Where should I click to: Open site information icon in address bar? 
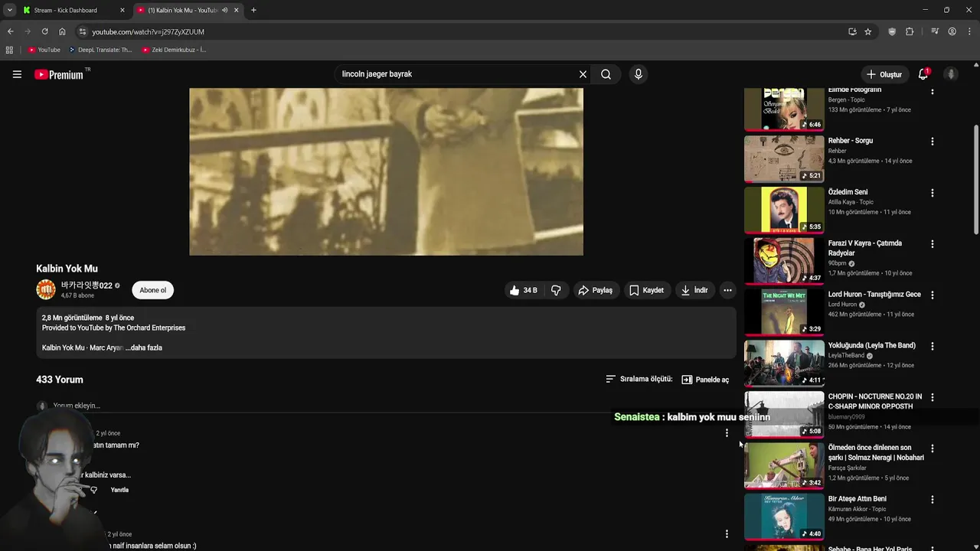[83, 31]
